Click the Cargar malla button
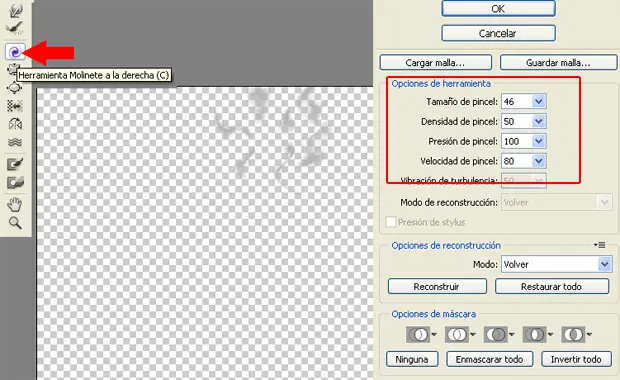 click(436, 62)
